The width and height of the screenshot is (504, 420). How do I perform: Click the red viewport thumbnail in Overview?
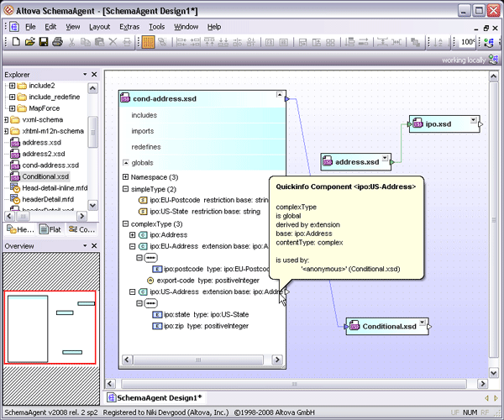coord(50,328)
